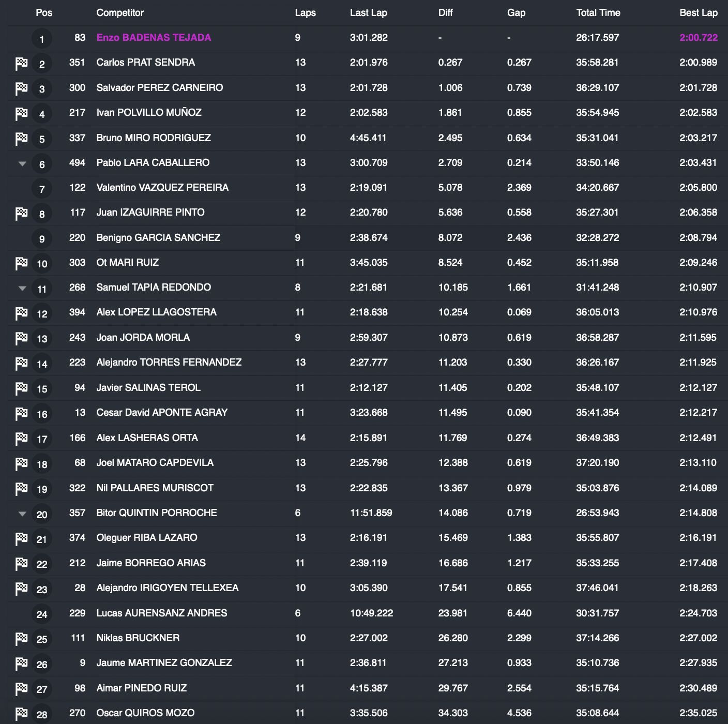Screen dimensions: 728x724
Task: Click checkered flag next to Niklas BRUCKNER
Action: (x=21, y=639)
